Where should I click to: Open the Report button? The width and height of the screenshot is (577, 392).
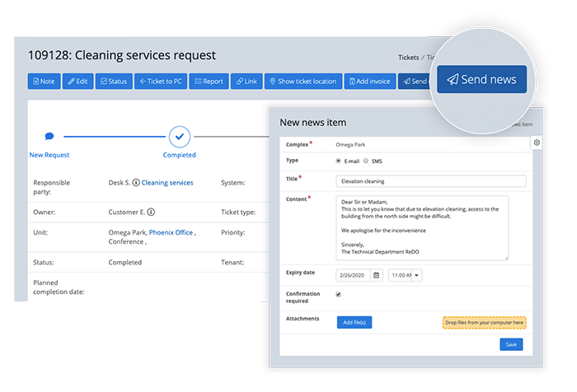click(209, 82)
